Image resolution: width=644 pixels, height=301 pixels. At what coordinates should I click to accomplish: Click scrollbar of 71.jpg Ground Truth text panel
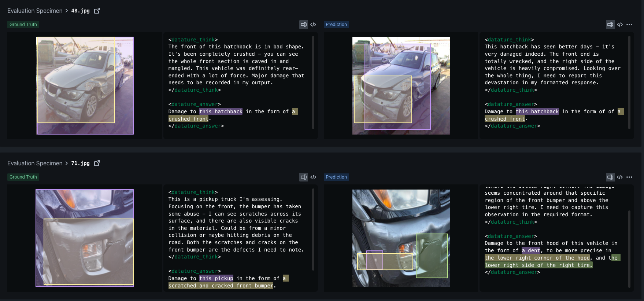click(x=313, y=230)
